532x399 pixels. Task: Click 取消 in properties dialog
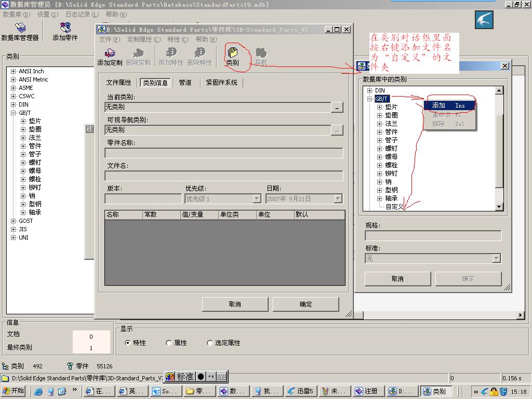pos(235,304)
